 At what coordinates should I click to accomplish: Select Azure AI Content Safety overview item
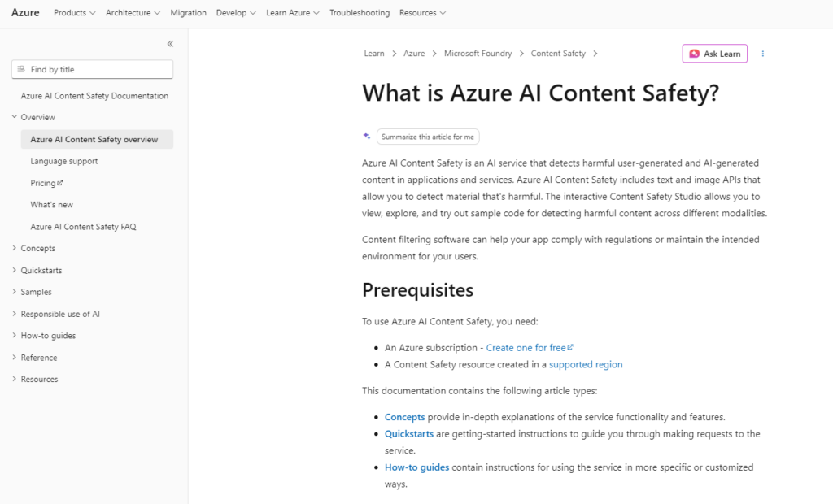click(98, 139)
